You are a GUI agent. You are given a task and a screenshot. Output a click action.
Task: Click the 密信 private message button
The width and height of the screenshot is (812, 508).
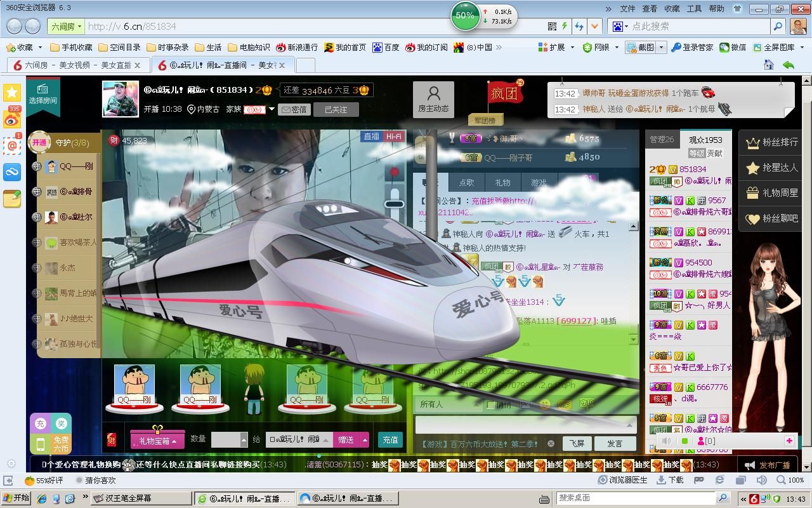pos(294,109)
